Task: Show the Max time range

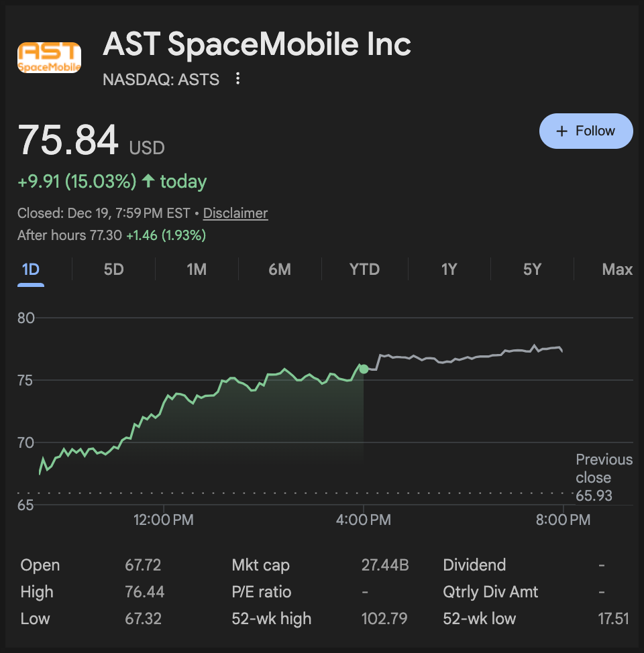Action: tap(617, 270)
